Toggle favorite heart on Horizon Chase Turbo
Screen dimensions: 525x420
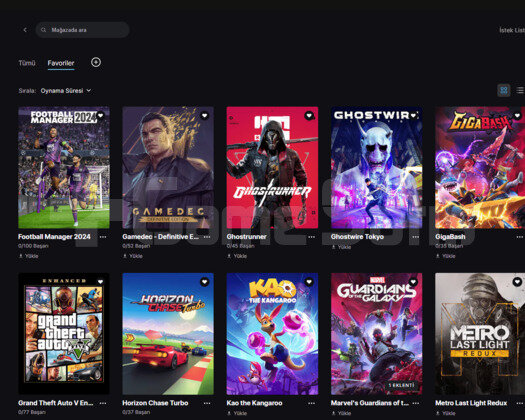(205, 282)
